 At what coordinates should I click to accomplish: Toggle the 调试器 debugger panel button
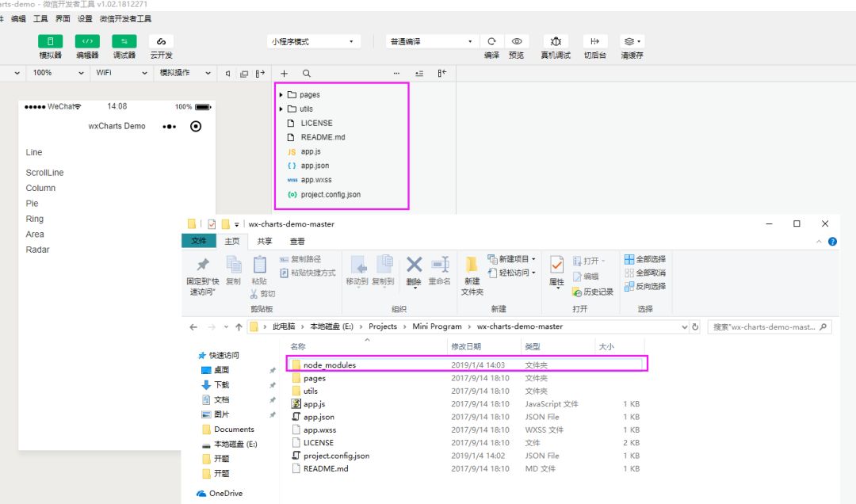124,41
